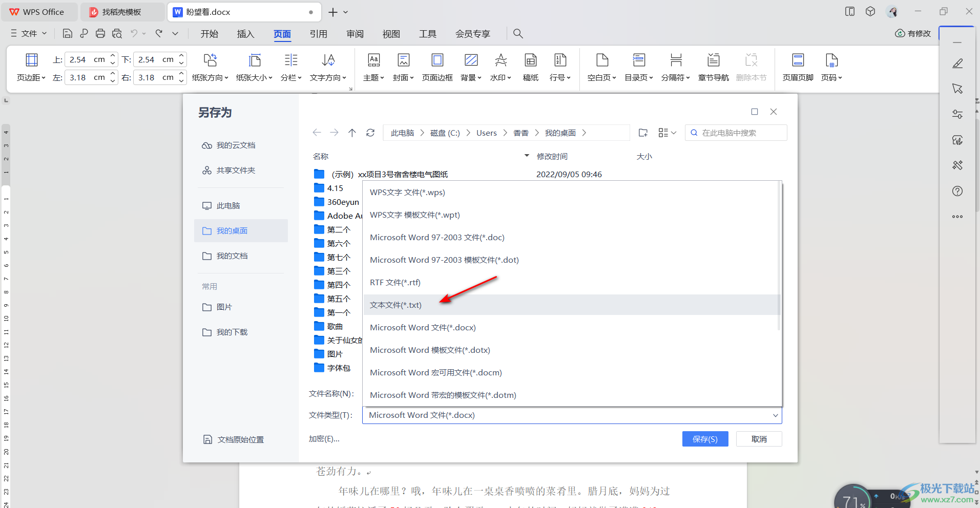Expand the file type combo box (文件类型)

click(x=775, y=415)
